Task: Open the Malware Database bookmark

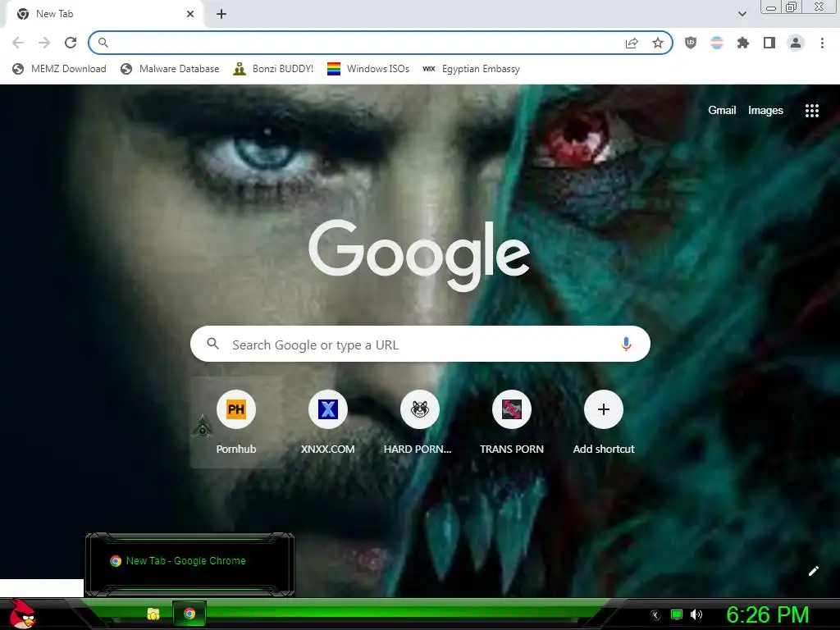Action: tap(170, 69)
